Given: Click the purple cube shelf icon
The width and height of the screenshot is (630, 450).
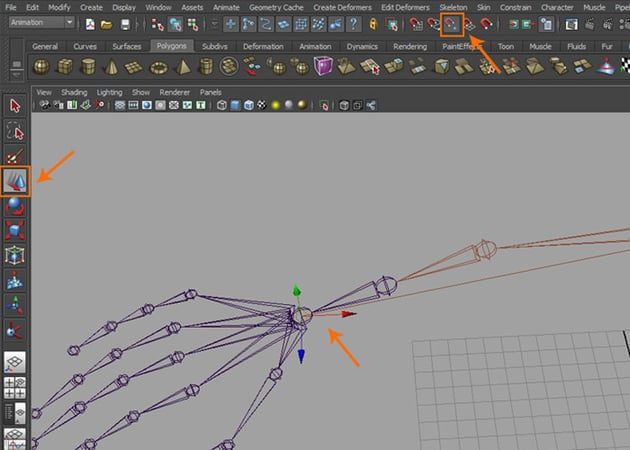Looking at the screenshot, I should pyautogui.click(x=325, y=66).
